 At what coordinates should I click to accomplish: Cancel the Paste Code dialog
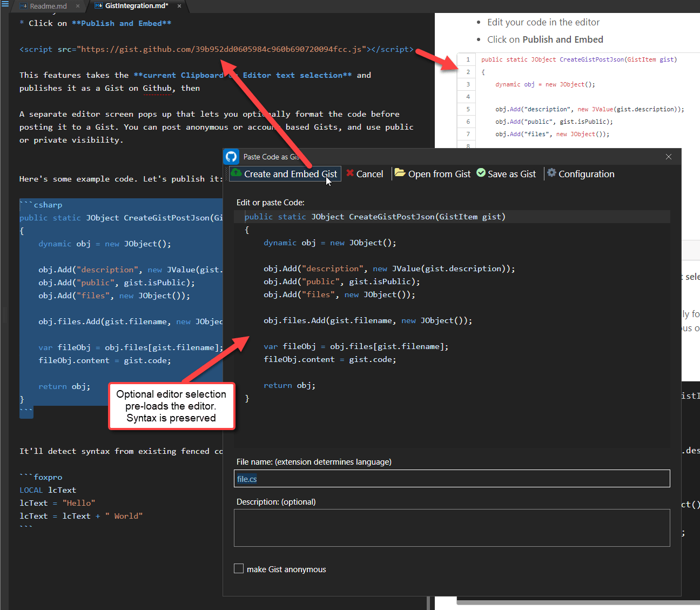365,174
